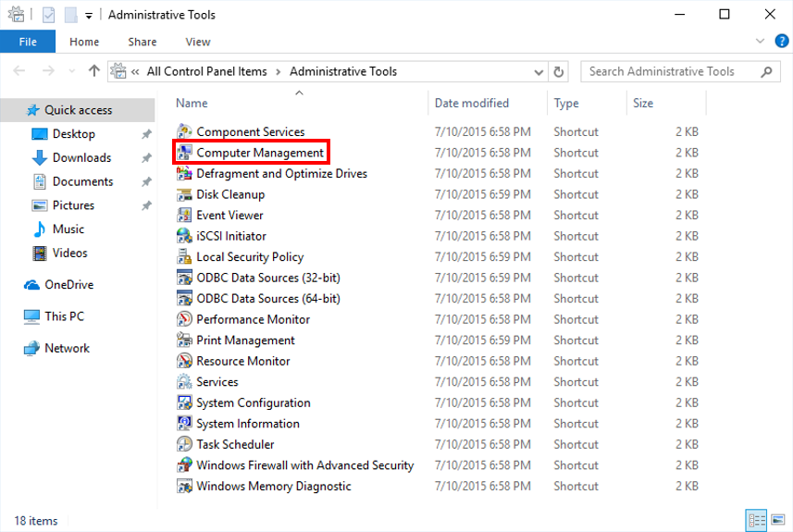Switch to large thumbnails view icon
This screenshot has width=793, height=532.
(x=778, y=520)
